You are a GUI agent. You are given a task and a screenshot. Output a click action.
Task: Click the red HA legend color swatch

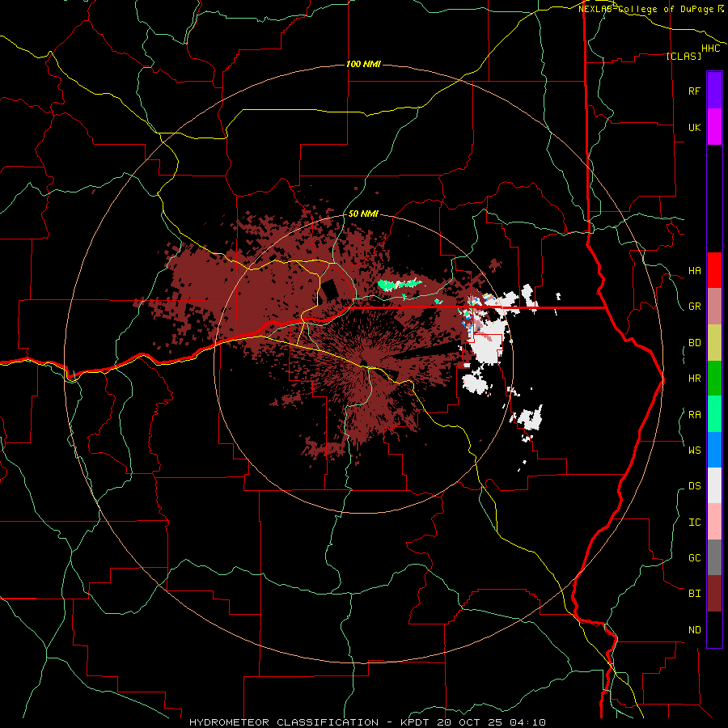pos(714,270)
